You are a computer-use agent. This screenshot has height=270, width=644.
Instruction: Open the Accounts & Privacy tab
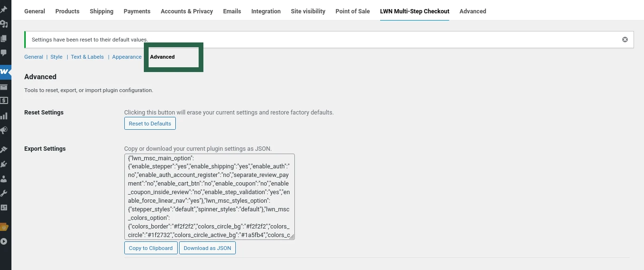pyautogui.click(x=187, y=11)
